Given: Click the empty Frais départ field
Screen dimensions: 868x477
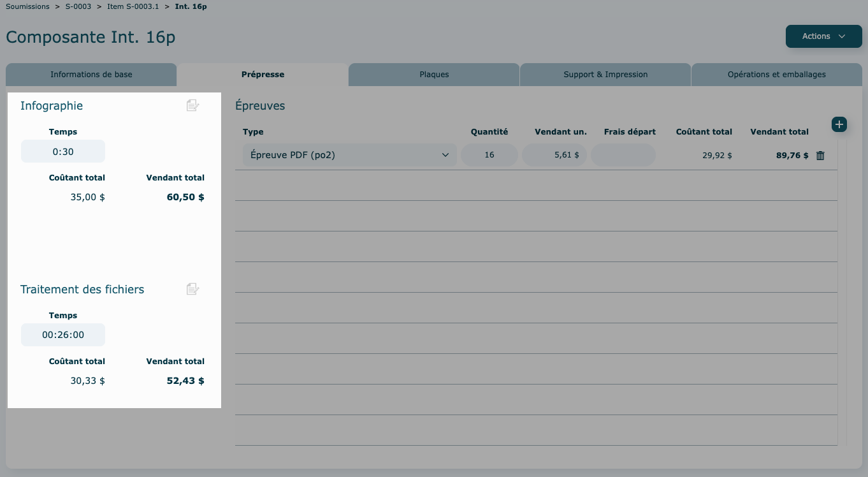Looking at the screenshot, I should click(x=623, y=155).
